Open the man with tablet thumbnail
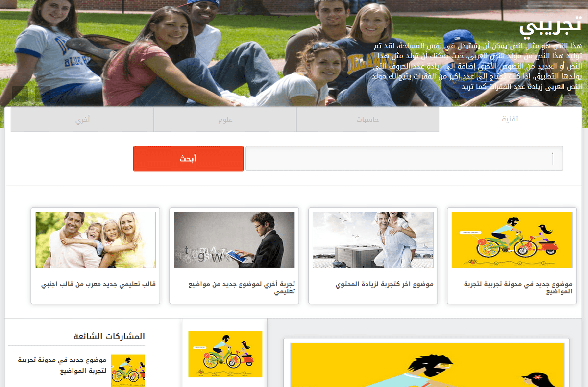This screenshot has width=588, height=387. click(x=234, y=240)
